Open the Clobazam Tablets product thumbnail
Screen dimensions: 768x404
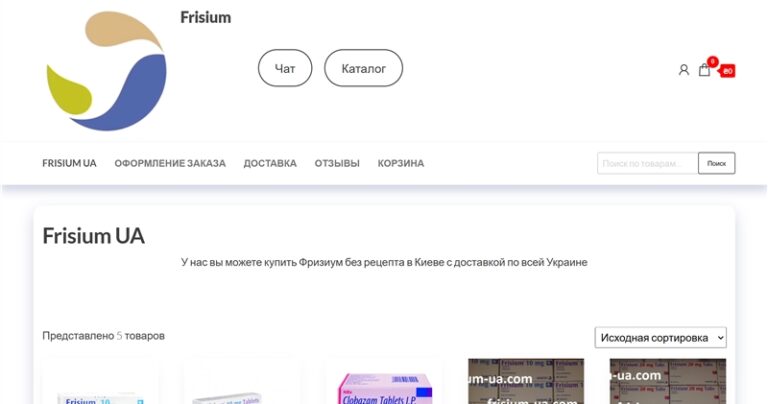384,384
